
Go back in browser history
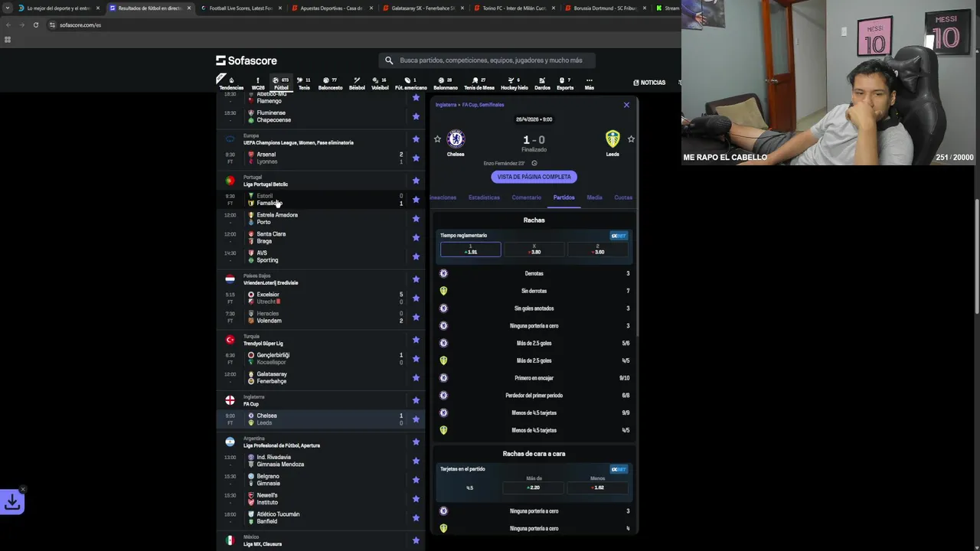pyautogui.click(x=8, y=24)
